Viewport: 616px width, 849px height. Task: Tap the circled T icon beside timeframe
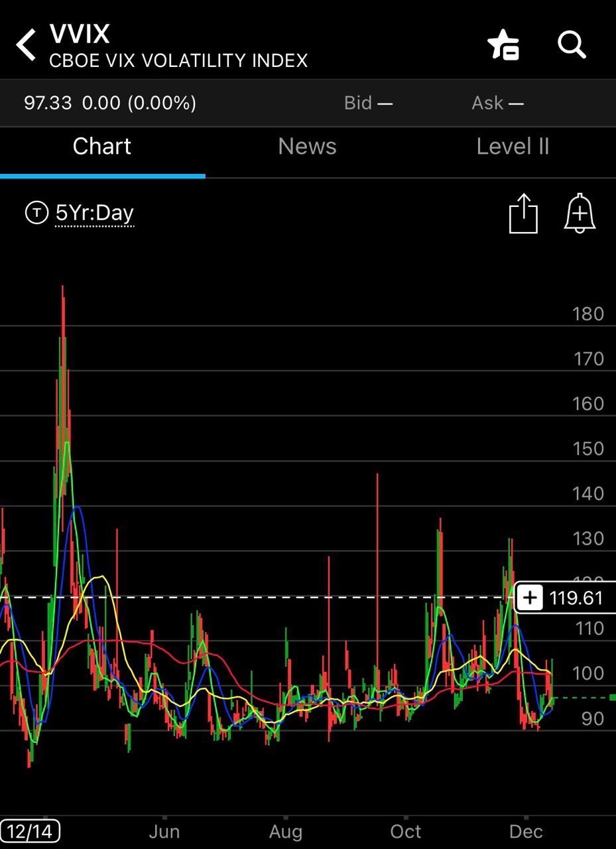[36, 213]
